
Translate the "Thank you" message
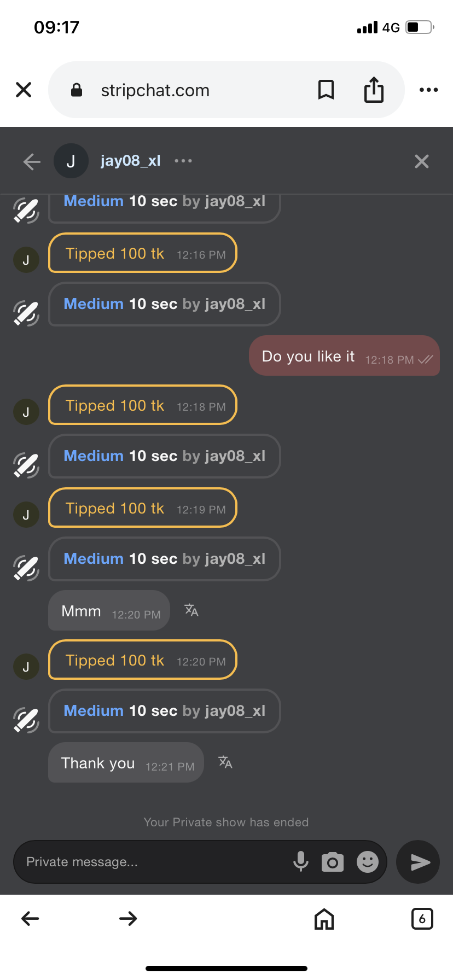click(x=225, y=762)
